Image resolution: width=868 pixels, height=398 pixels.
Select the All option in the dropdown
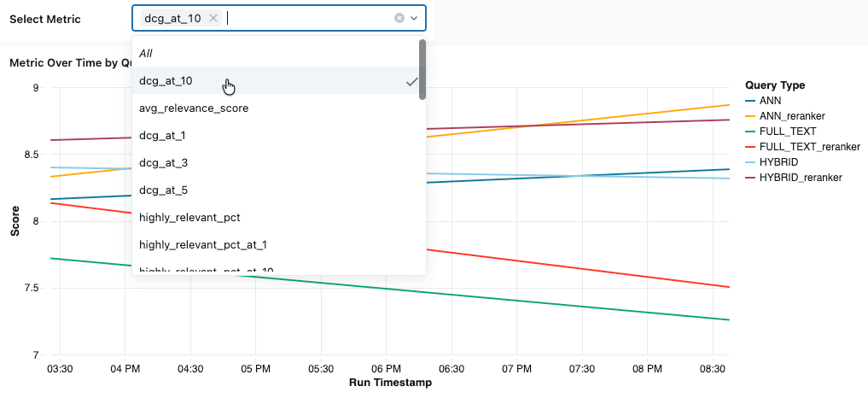(x=146, y=53)
